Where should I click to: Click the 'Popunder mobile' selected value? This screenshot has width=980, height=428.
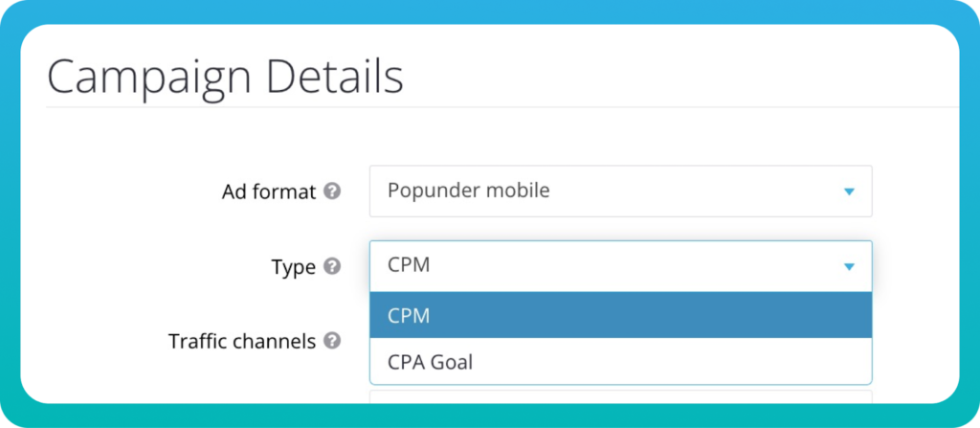468,191
